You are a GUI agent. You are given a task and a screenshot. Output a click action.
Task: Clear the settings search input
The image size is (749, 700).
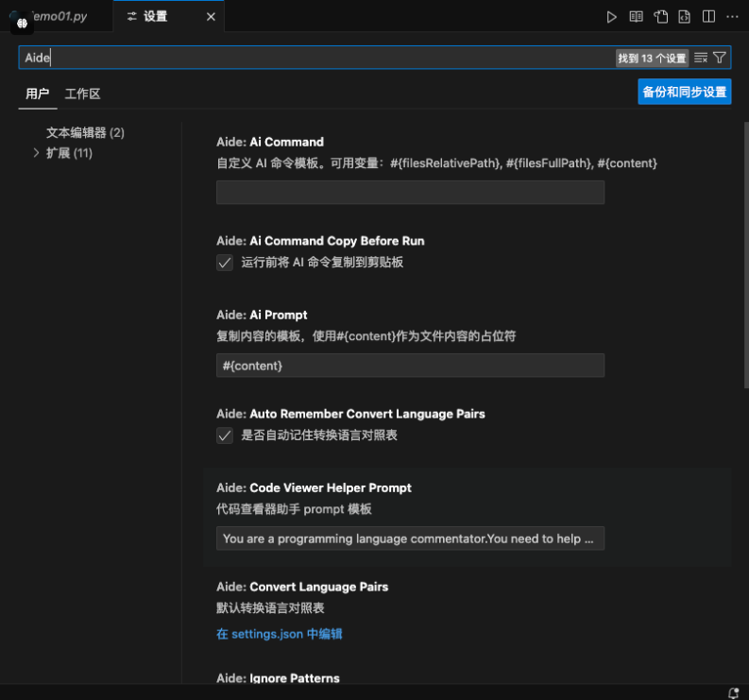pyautogui.click(x=700, y=58)
